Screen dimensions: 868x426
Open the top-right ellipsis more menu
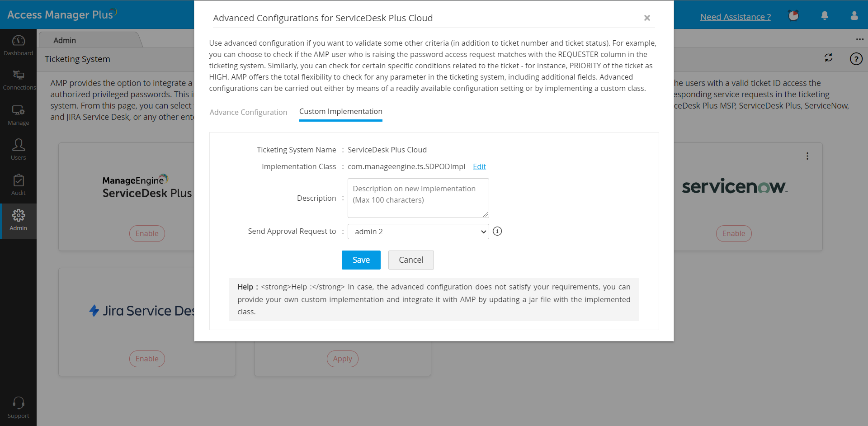click(859, 39)
